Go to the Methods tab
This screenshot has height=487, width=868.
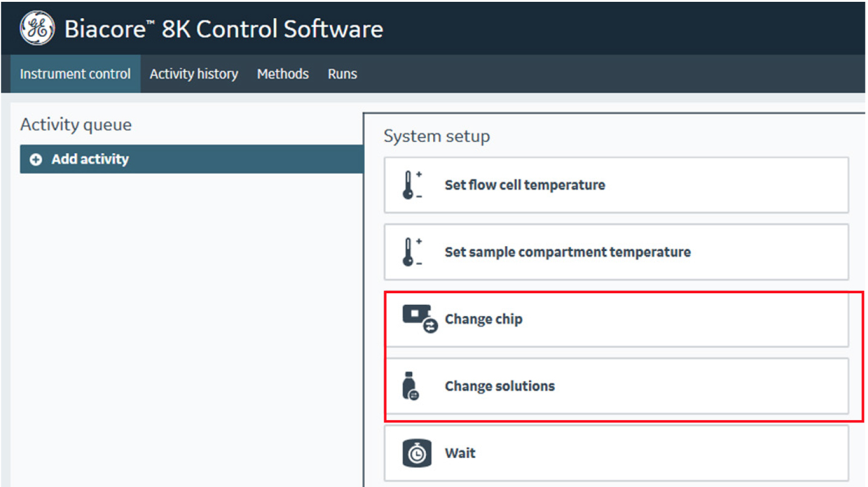282,74
